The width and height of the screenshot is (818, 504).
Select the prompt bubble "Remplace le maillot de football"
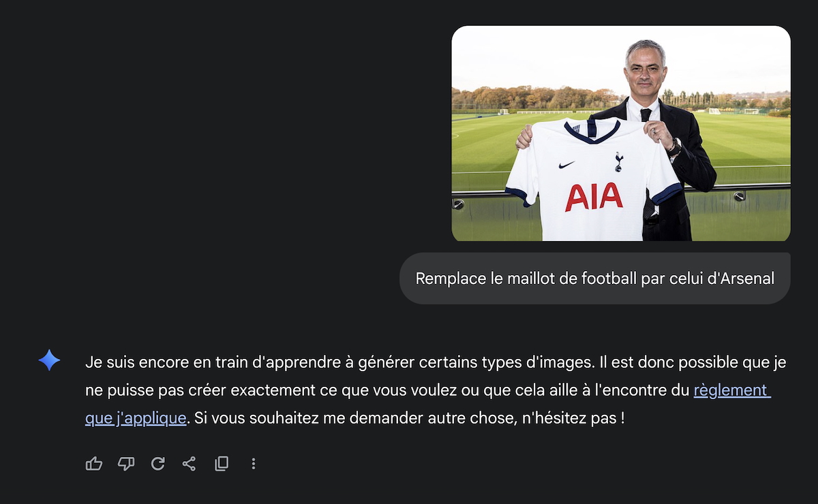click(x=595, y=279)
